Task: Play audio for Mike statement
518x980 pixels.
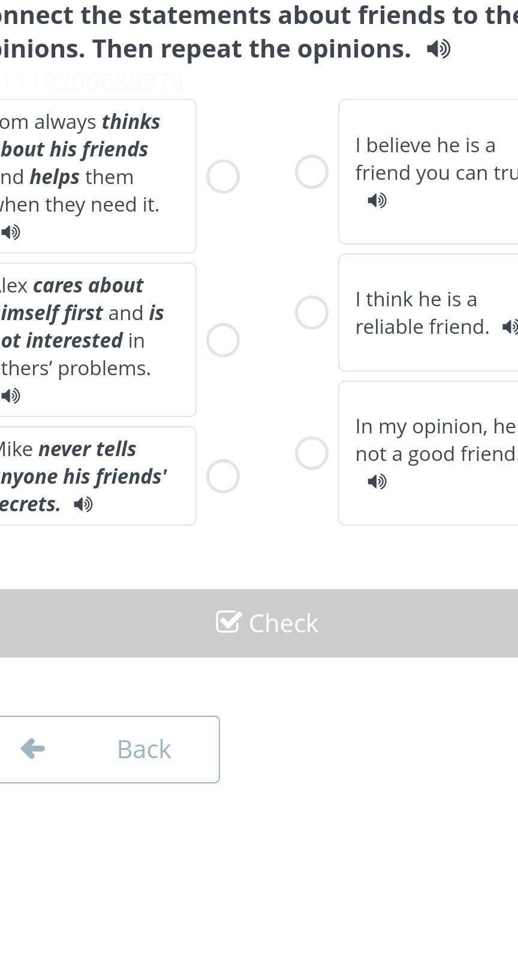Action: click(x=83, y=505)
